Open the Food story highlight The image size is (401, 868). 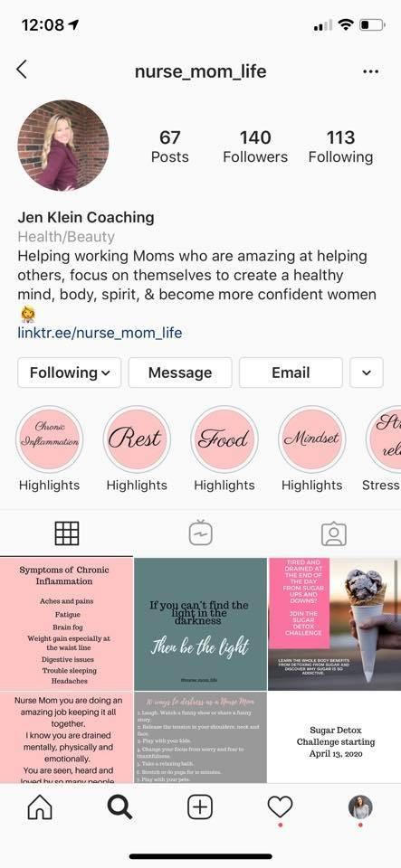point(224,439)
